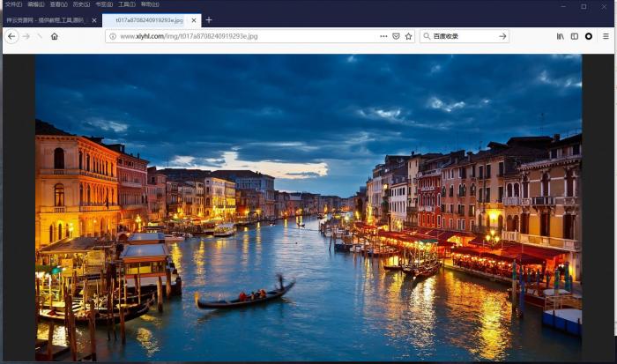Click the round extension icon in toolbar
This screenshot has height=364, width=617.
(x=589, y=36)
